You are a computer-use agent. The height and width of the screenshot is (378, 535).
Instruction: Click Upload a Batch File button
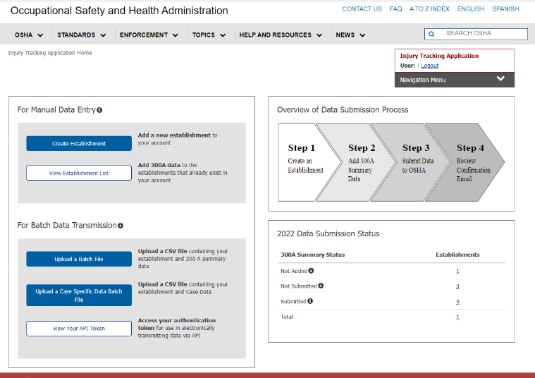coord(79,259)
